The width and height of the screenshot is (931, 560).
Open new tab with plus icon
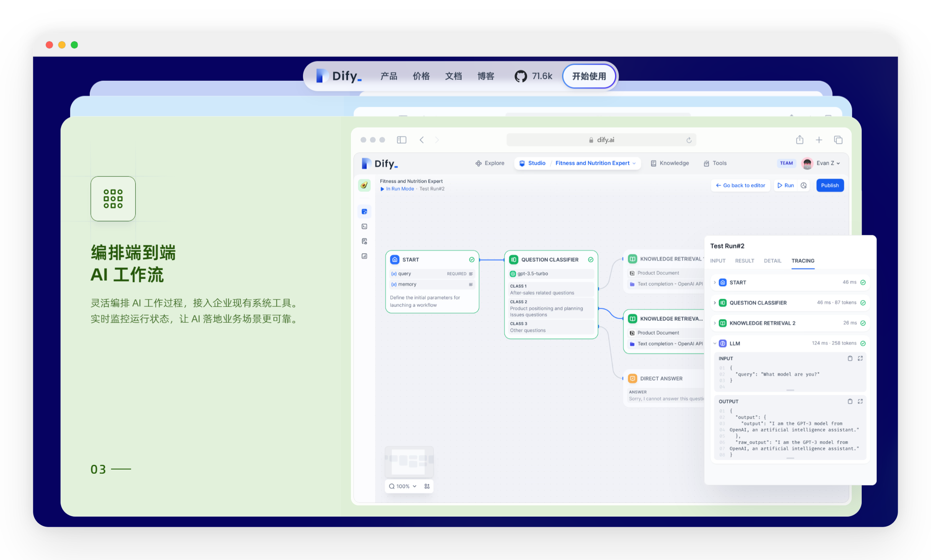click(819, 140)
